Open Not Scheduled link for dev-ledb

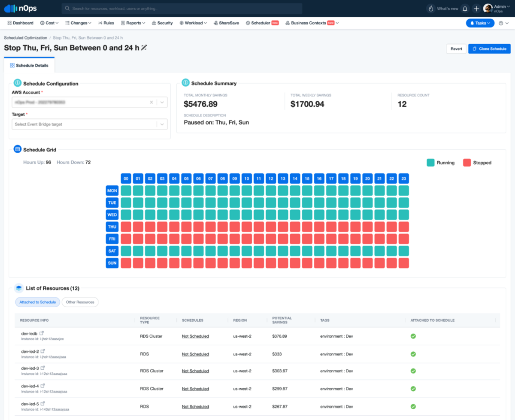point(195,336)
